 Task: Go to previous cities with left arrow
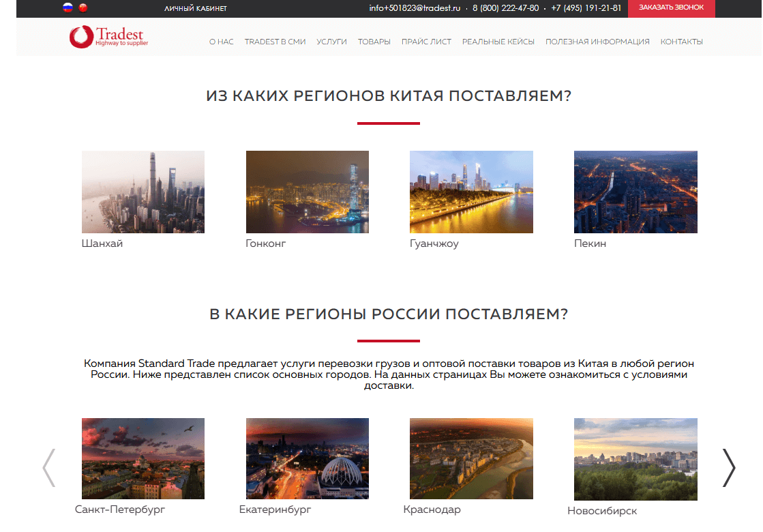point(49,467)
